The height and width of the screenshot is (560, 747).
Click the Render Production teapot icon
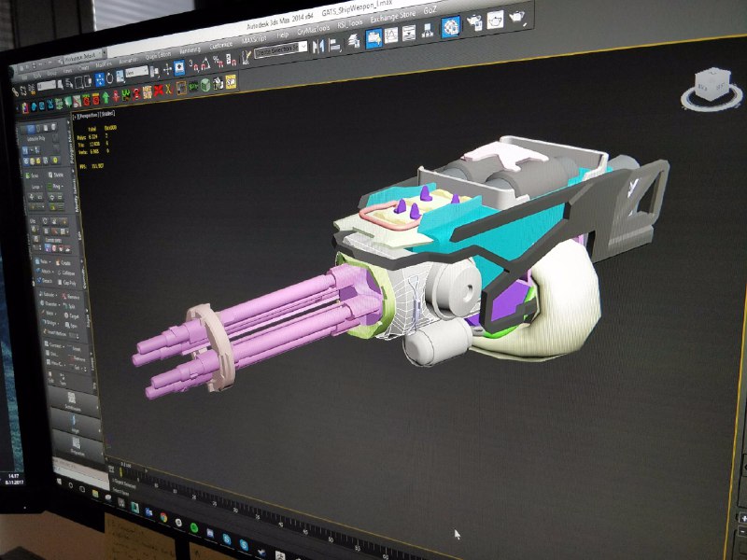pyautogui.click(x=516, y=17)
